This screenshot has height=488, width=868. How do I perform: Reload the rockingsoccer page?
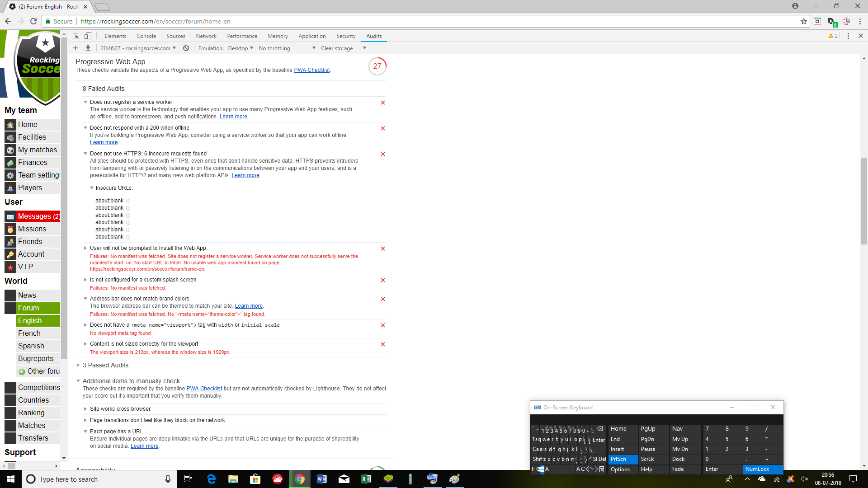pos(33,21)
